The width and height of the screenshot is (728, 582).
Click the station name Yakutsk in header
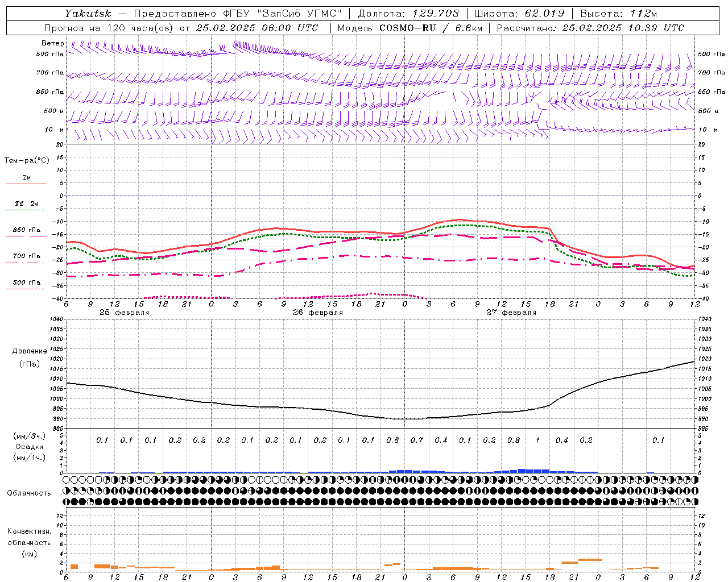tap(88, 13)
